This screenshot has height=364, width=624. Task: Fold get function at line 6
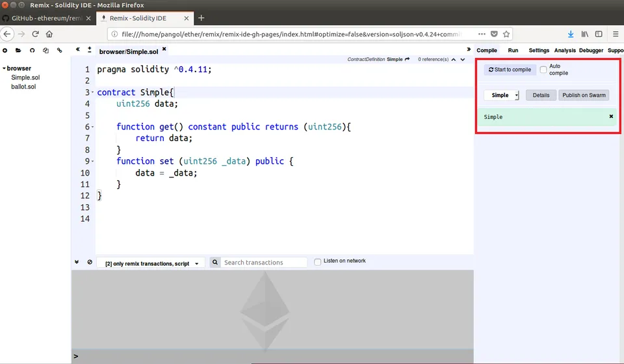(x=93, y=127)
